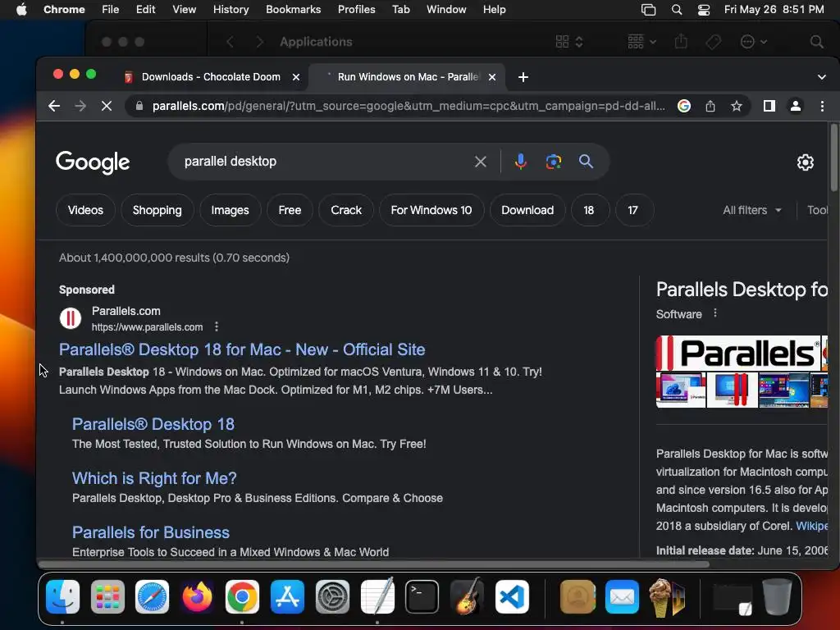The height and width of the screenshot is (630, 840).
Task: Open the Which is Right for Me? link
Action: point(154,478)
